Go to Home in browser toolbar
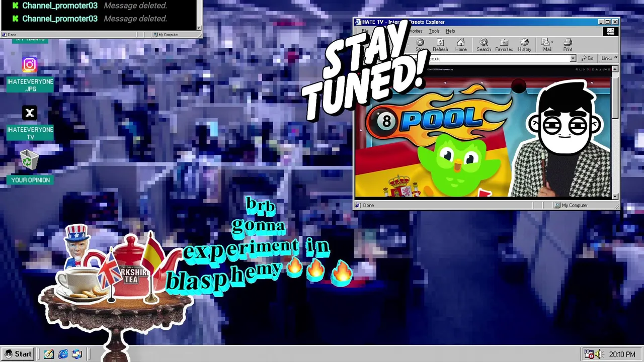 (x=461, y=45)
